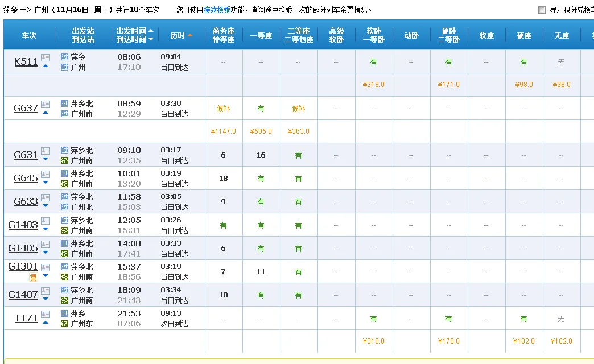Click the 车次 column header
The width and height of the screenshot is (594, 364).
(29, 35)
